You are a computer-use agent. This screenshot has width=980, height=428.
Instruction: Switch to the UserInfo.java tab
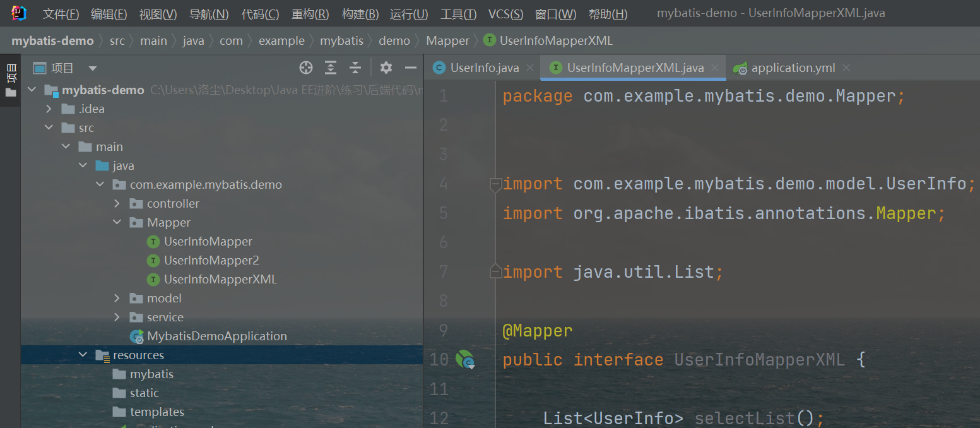[483, 68]
